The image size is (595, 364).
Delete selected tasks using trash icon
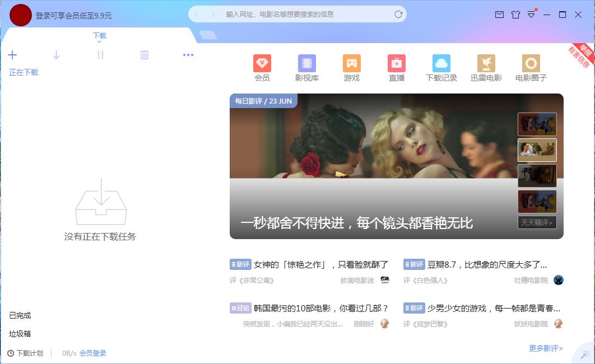coord(145,55)
